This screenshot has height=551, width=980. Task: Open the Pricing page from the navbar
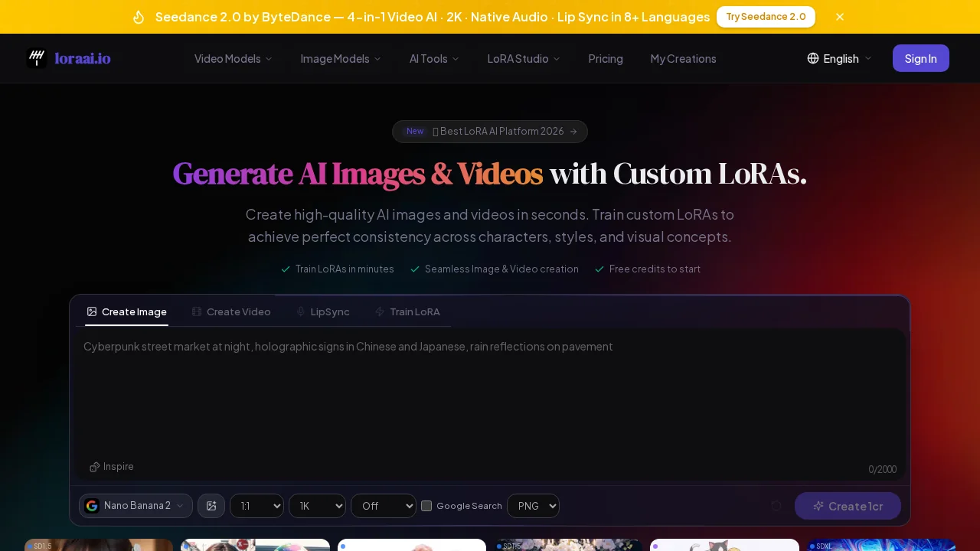606,58
